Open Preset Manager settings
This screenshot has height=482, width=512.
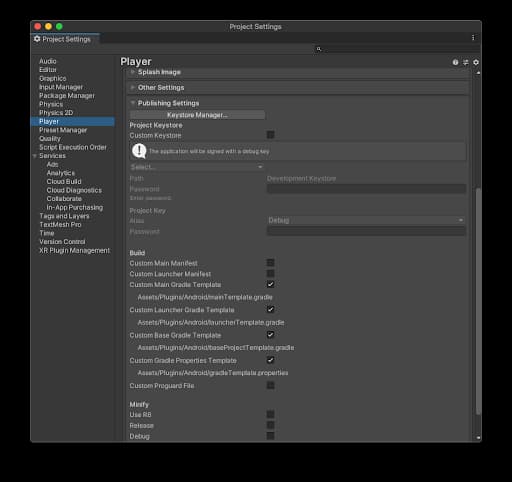63,130
